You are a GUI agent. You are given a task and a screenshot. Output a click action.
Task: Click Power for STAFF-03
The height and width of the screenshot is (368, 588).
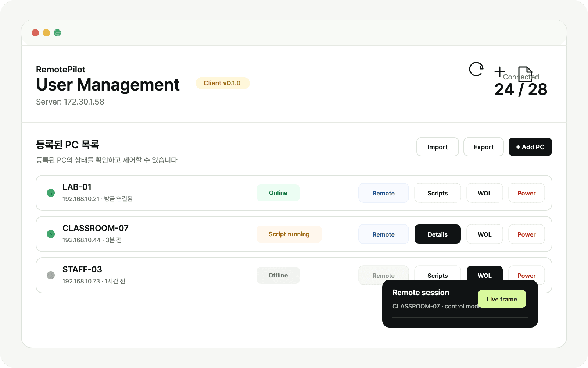coord(527,273)
